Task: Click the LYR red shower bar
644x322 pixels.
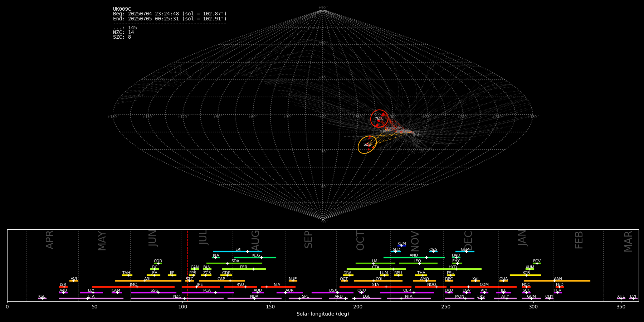Action: 63,287
